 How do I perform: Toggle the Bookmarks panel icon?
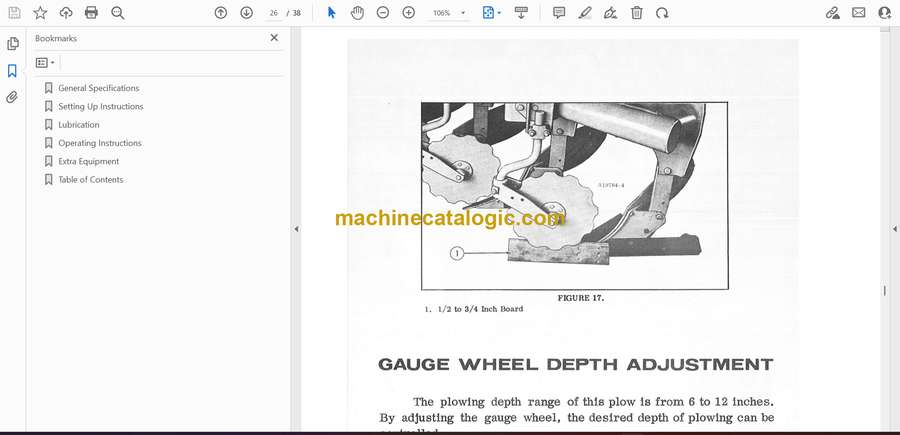[12, 71]
